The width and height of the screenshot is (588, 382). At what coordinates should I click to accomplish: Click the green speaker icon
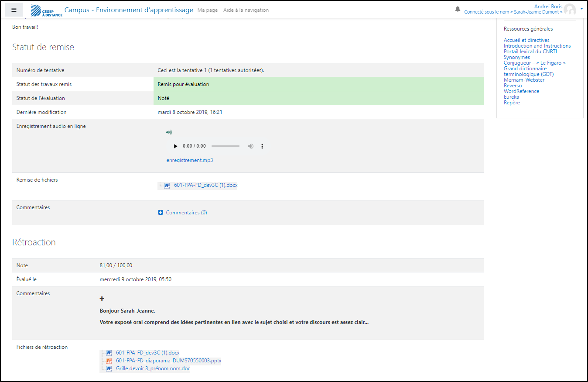169,132
